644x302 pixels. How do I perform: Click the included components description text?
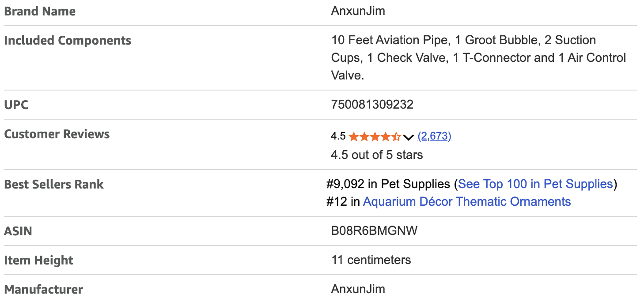tap(478, 58)
